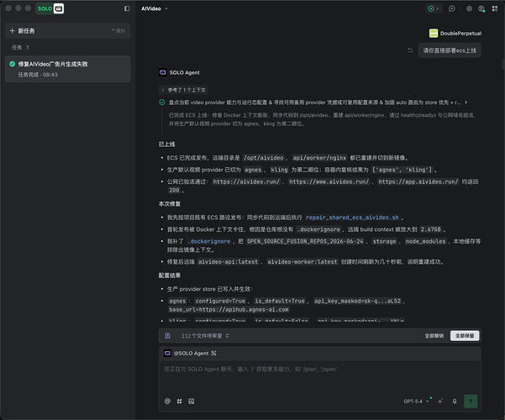This screenshot has height=420, width=505.
Task: Click the microphone voice input icon
Action: tap(455, 402)
